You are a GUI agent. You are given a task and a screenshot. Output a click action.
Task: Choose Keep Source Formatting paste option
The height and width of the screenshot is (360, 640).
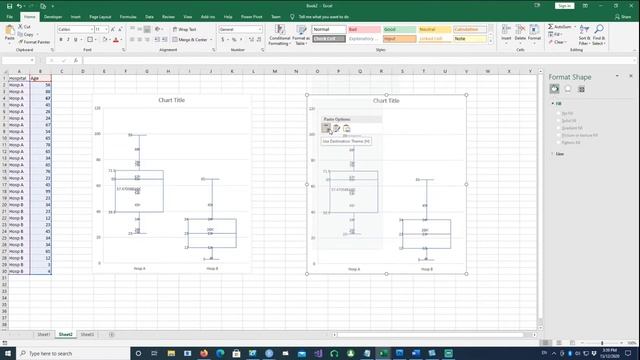(336, 128)
